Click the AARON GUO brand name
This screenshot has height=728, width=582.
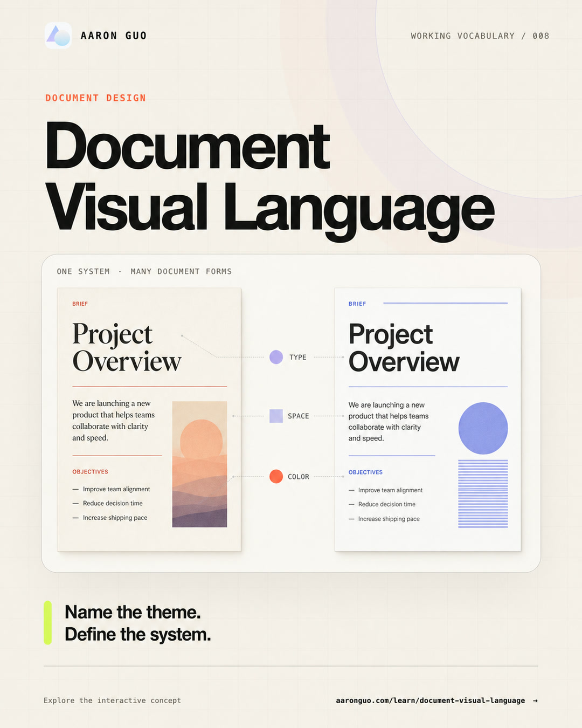pyautogui.click(x=114, y=36)
